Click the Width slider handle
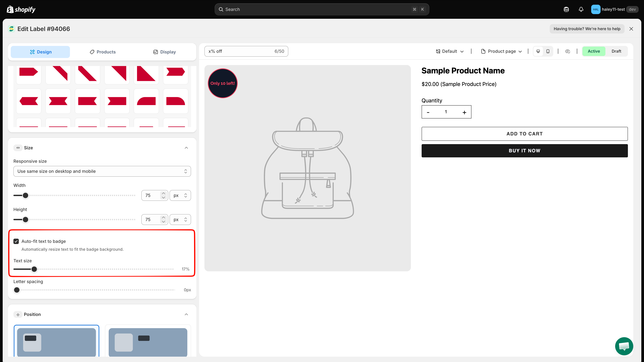Screen dimensions: 644x362 (25, 195)
